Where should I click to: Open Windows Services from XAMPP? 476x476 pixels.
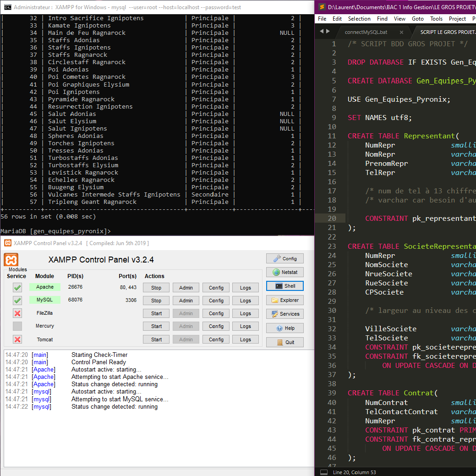coord(285,314)
